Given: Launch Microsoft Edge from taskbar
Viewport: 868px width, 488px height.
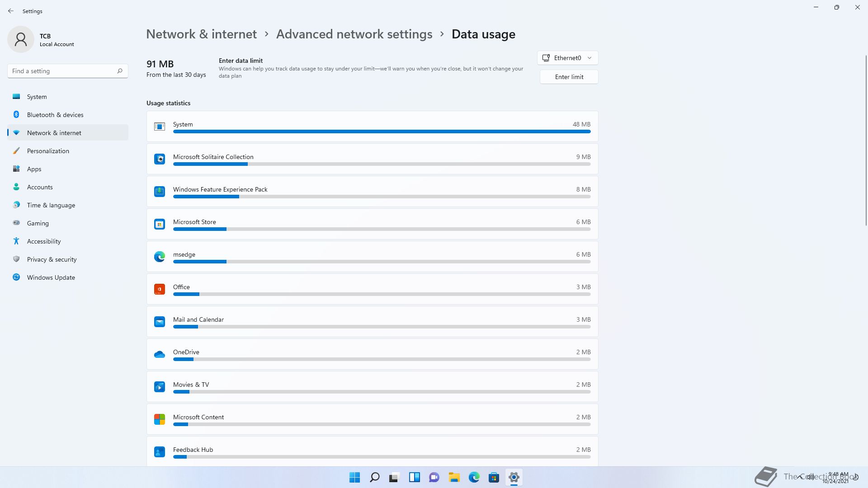Looking at the screenshot, I should (x=474, y=477).
